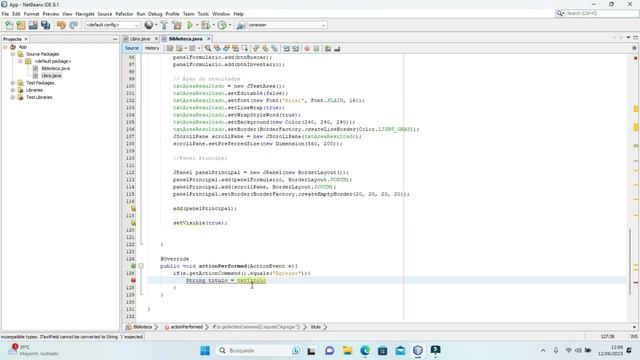Open the conexion combo box dropdown
Viewport: 640px width, 360px height.
323,25
